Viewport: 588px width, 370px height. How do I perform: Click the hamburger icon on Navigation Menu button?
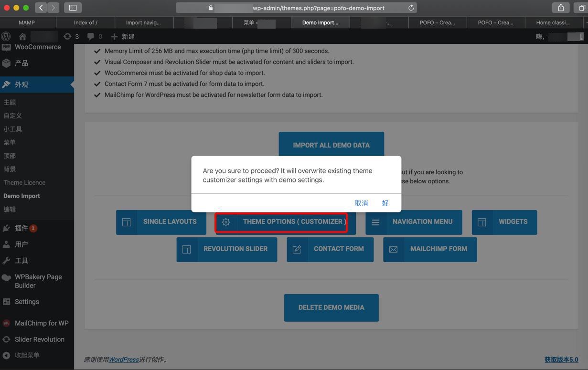point(376,222)
